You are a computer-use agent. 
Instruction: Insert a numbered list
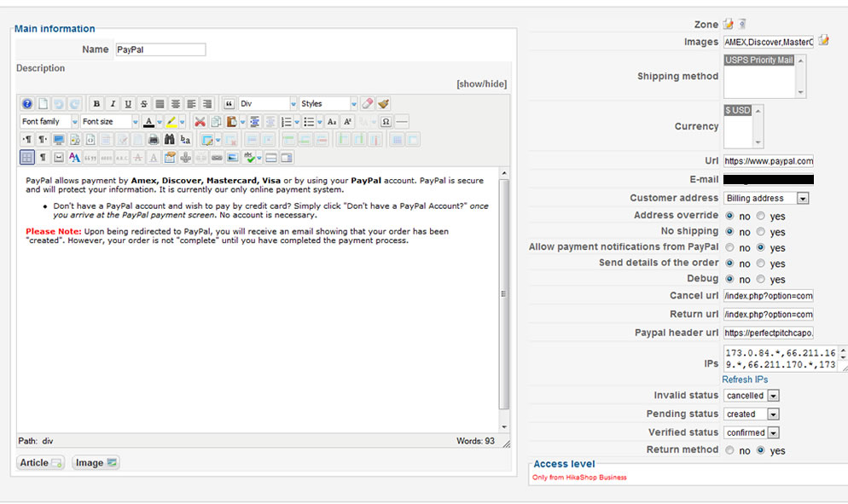pyautogui.click(x=287, y=122)
